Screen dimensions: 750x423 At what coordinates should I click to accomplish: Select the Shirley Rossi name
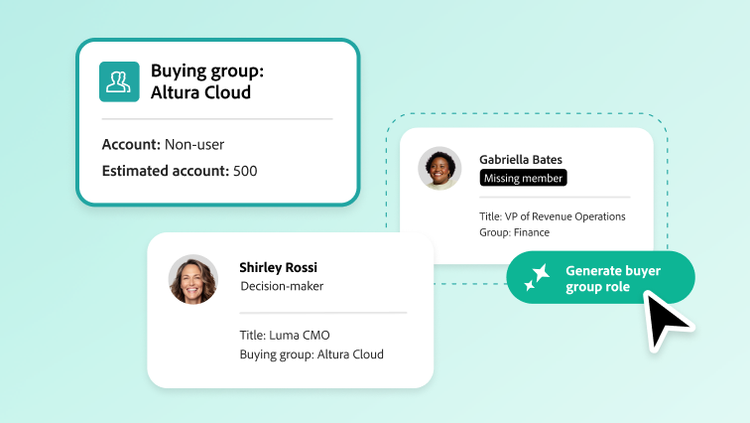coord(280,267)
